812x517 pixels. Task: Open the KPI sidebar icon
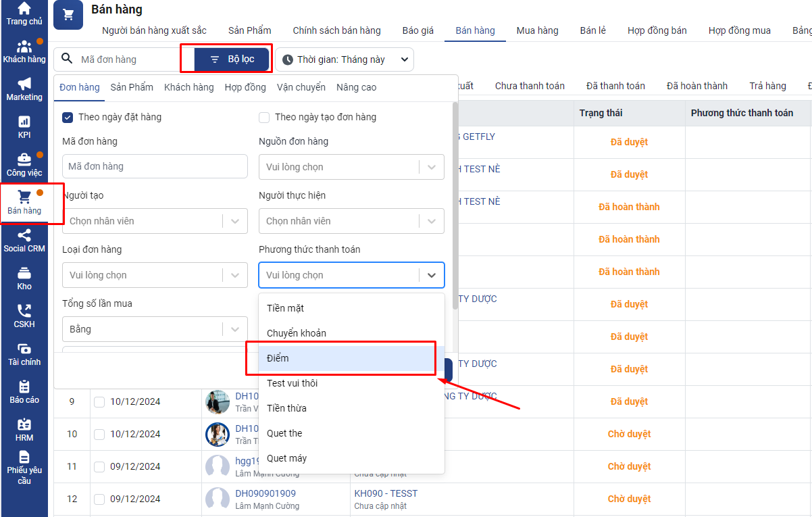coord(24,127)
